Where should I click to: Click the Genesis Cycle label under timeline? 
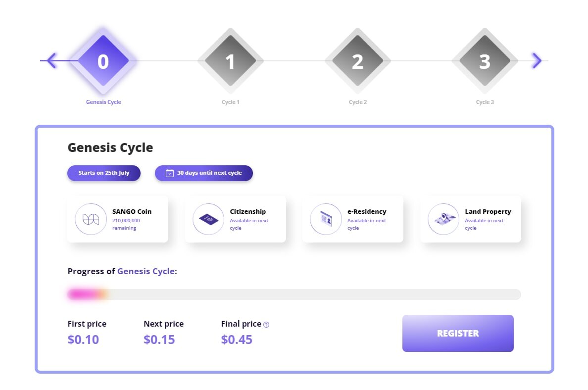pyautogui.click(x=103, y=102)
